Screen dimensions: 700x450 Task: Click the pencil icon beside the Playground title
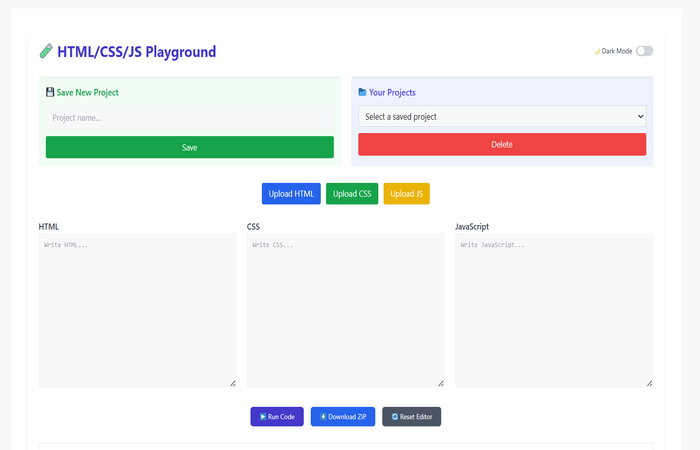tap(46, 51)
